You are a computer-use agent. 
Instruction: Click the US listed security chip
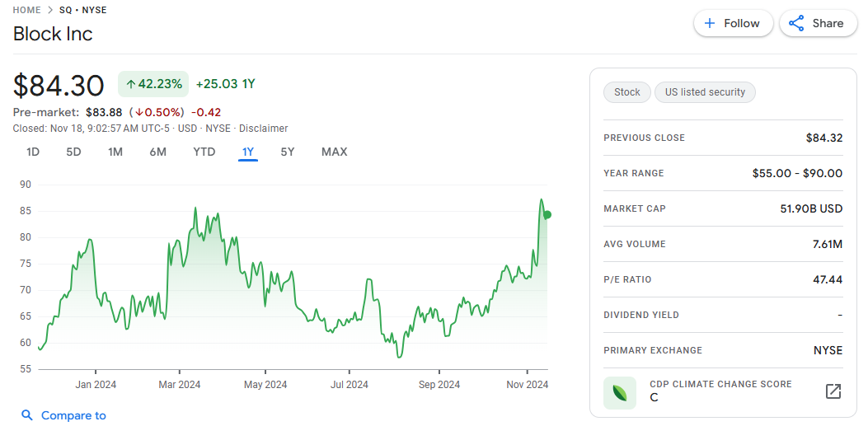705,92
